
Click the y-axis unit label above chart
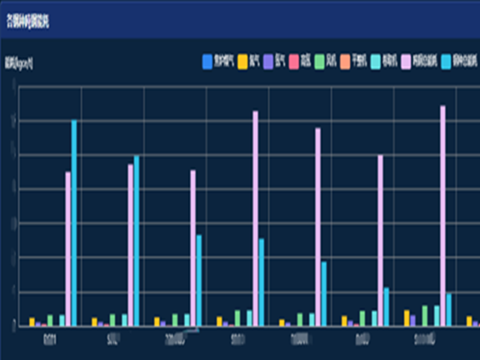[x=19, y=63]
